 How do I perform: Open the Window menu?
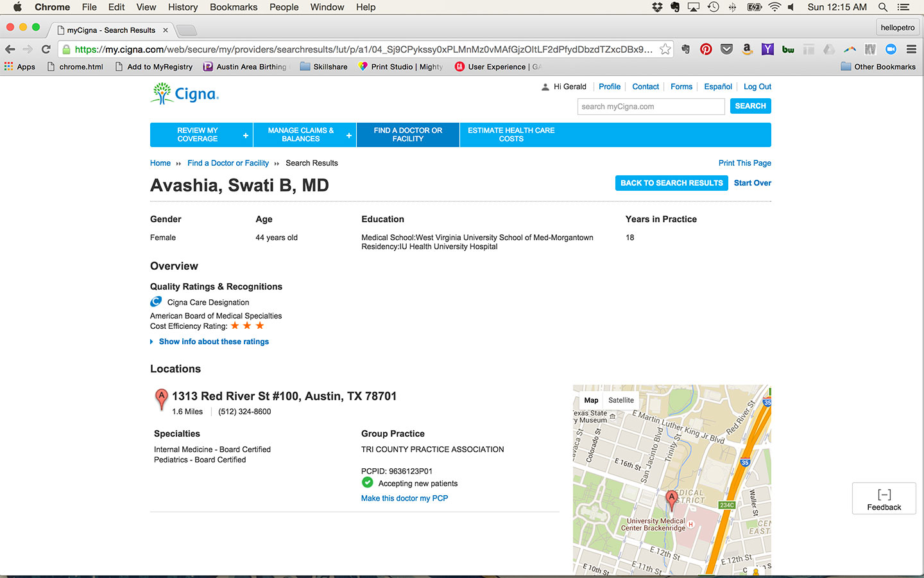[327, 7]
